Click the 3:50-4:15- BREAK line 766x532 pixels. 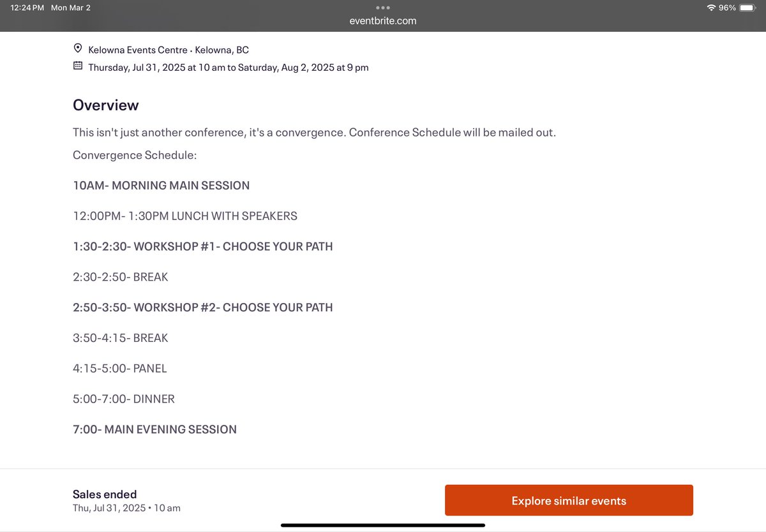click(121, 337)
